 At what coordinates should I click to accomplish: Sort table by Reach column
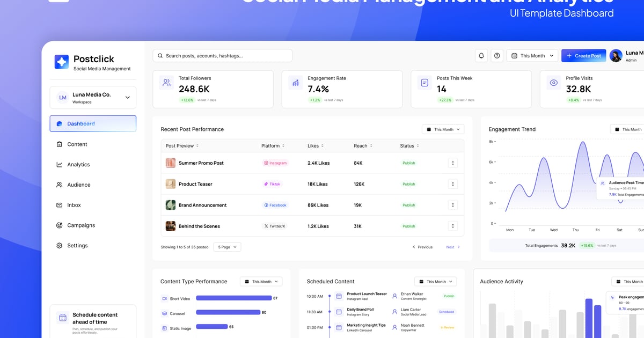coord(363,146)
